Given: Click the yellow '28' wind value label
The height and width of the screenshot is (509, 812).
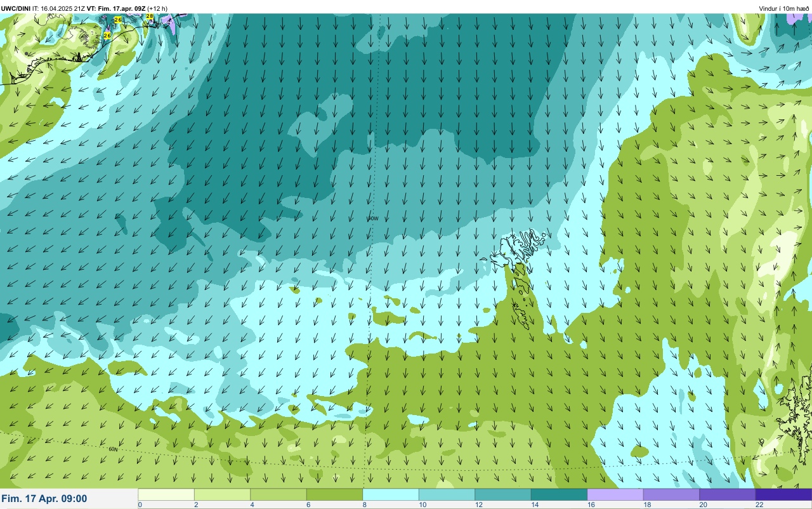Looking at the screenshot, I should [150, 16].
